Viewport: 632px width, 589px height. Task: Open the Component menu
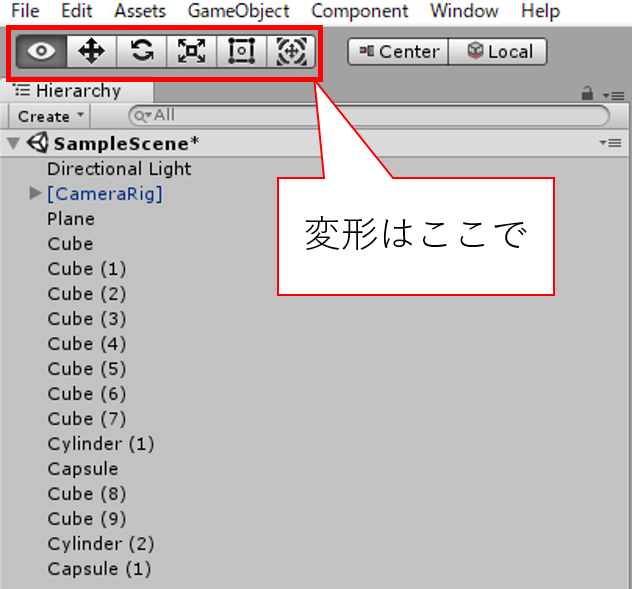[360, 11]
